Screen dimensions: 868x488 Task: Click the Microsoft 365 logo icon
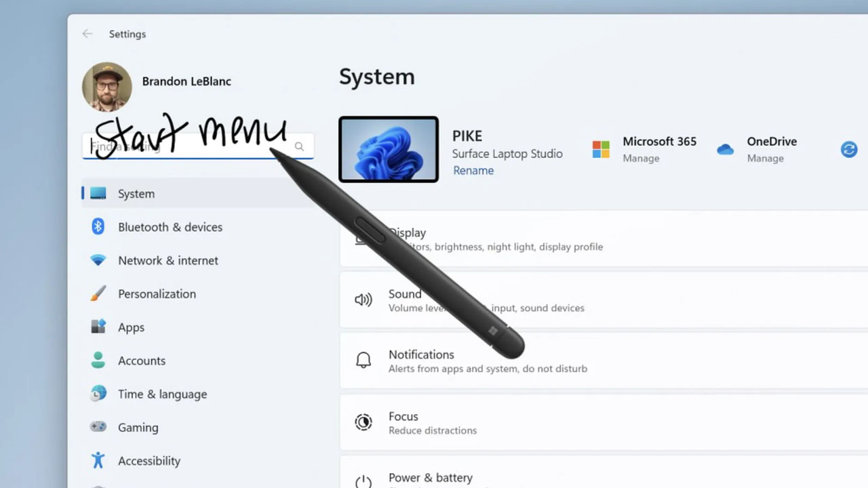[x=601, y=149]
